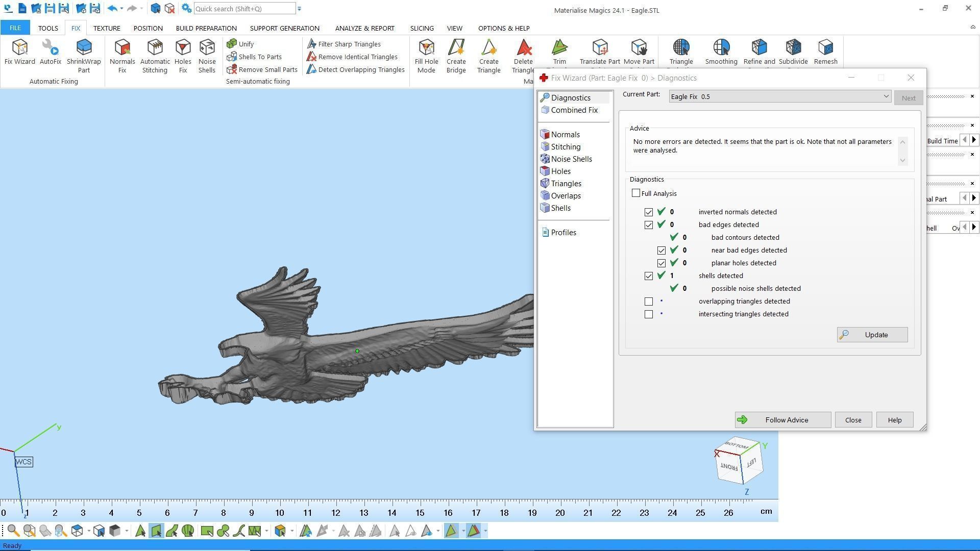Open the undo history dropdown arrow
The width and height of the screenshot is (980, 551).
click(121, 9)
